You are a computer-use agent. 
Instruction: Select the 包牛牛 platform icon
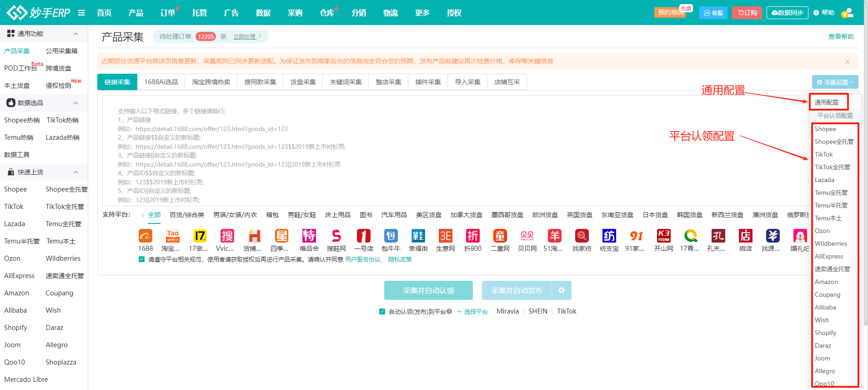pyautogui.click(x=391, y=236)
